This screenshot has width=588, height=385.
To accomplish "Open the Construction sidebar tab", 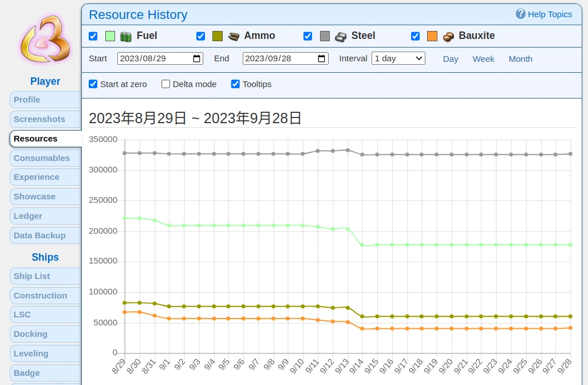I will (46, 296).
